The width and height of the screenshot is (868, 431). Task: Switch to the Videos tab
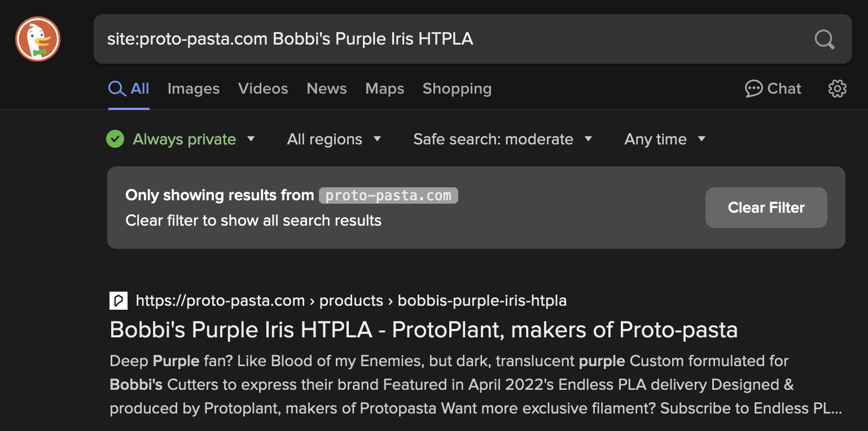point(263,89)
